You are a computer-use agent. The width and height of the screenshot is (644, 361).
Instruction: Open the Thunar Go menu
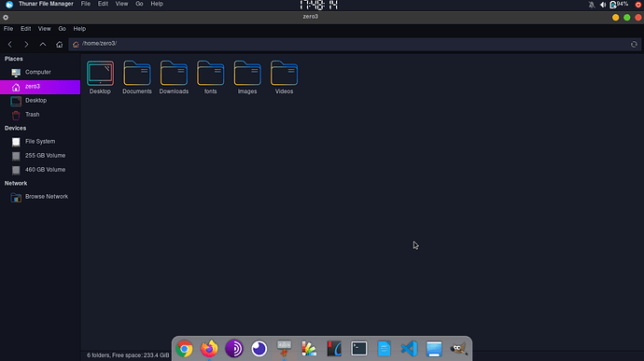click(62, 29)
